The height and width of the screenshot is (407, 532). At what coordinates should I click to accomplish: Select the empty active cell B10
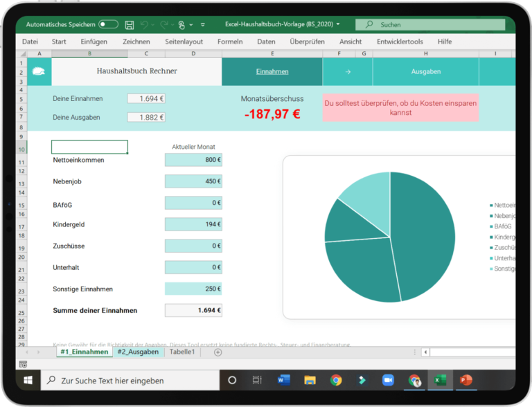[x=89, y=147]
